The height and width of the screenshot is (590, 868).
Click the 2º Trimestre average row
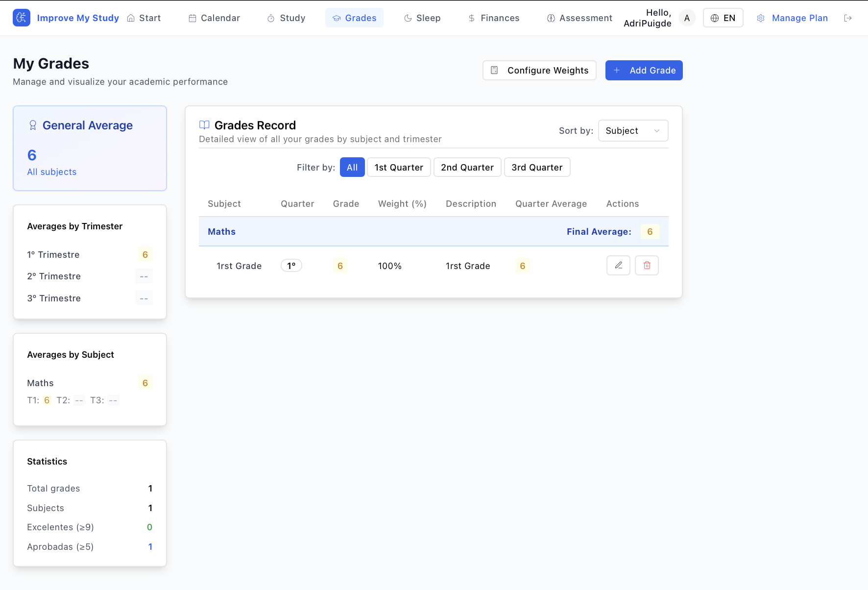90,276
